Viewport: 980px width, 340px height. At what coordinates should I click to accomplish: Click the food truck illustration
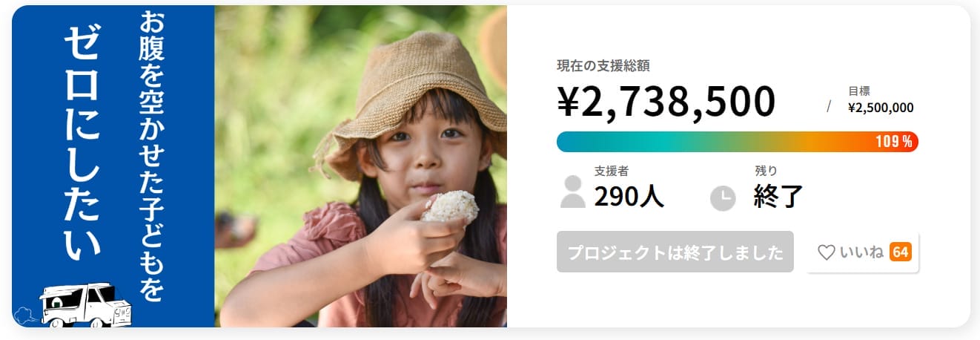85,304
